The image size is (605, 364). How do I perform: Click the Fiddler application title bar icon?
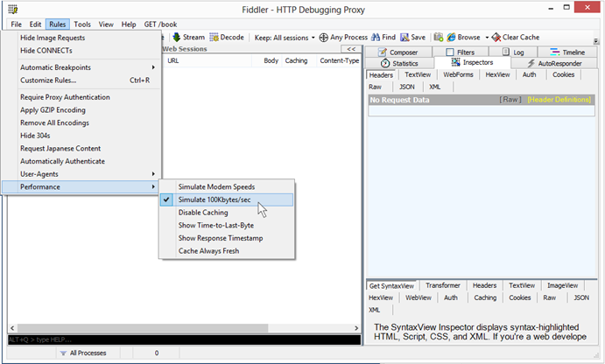[13, 9]
